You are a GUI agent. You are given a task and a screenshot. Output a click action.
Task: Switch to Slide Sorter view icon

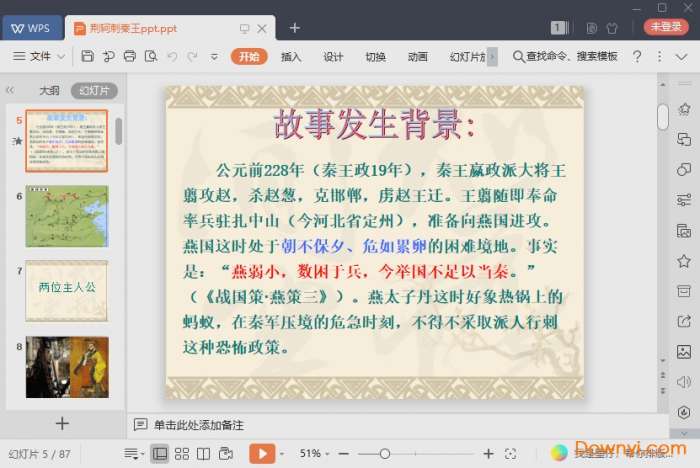pyautogui.click(x=182, y=454)
